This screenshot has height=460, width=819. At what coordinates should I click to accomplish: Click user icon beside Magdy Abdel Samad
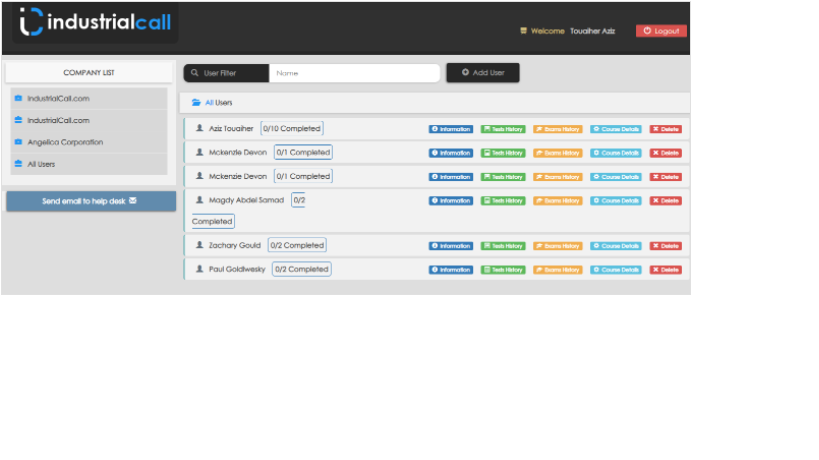tap(200, 199)
